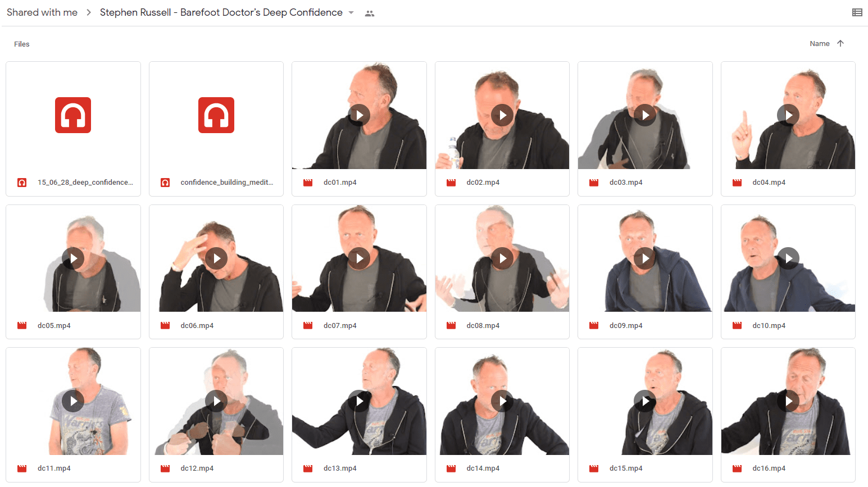This screenshot has width=868, height=487.
Task: Click video file icon beside dc12.mp4
Action: (165, 468)
